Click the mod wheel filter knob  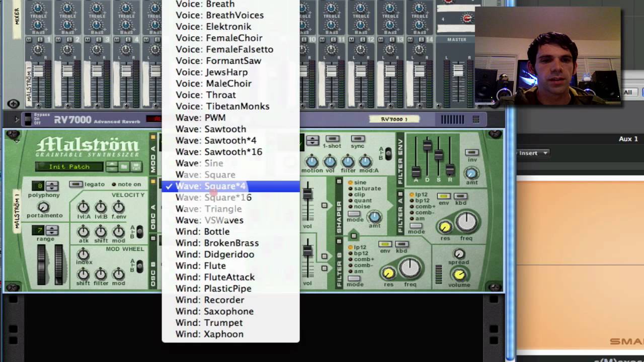(x=101, y=274)
